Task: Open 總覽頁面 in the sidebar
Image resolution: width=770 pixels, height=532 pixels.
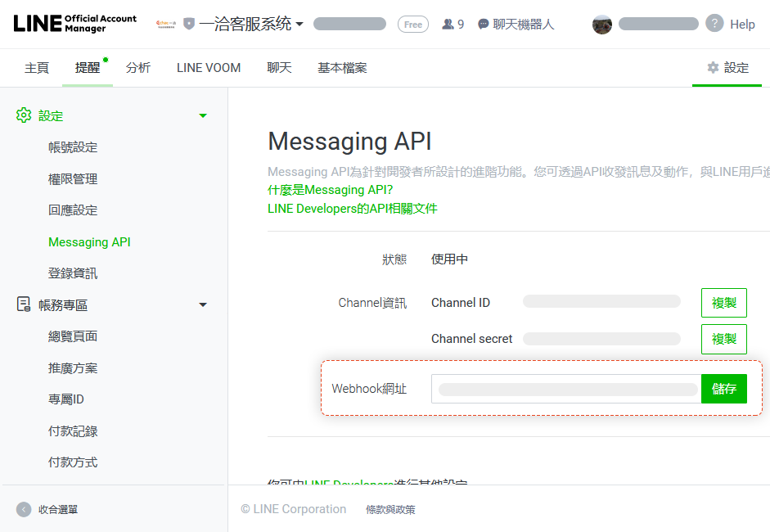Action: point(73,336)
